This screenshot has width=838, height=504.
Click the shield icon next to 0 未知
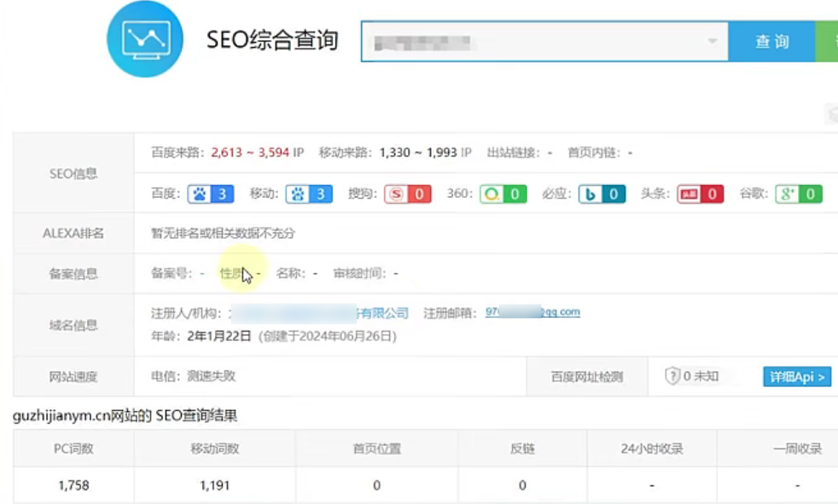coord(672,376)
